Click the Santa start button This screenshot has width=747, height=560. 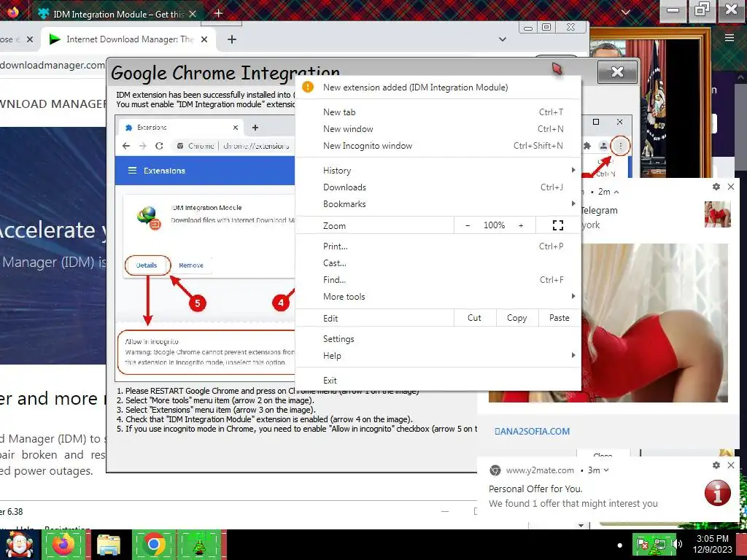click(x=19, y=545)
